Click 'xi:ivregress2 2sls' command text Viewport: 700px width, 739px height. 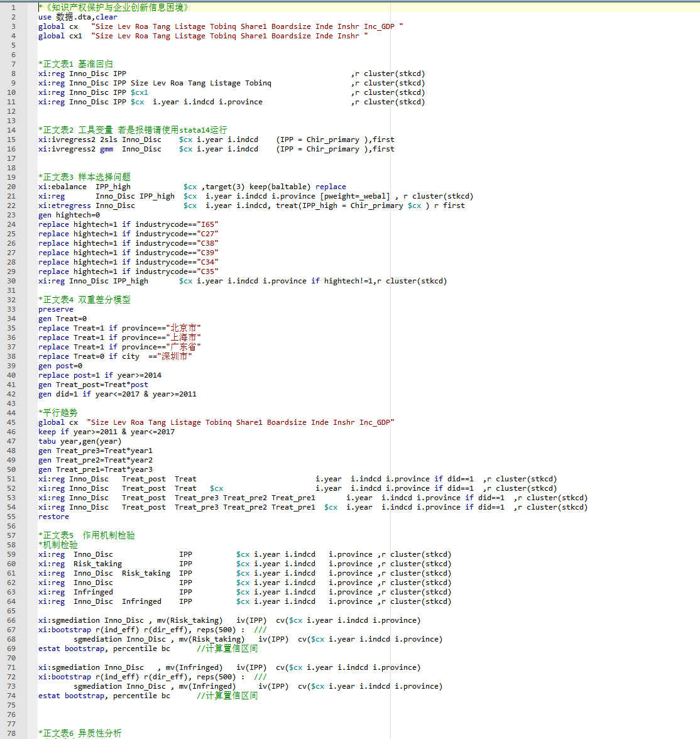(x=77, y=140)
